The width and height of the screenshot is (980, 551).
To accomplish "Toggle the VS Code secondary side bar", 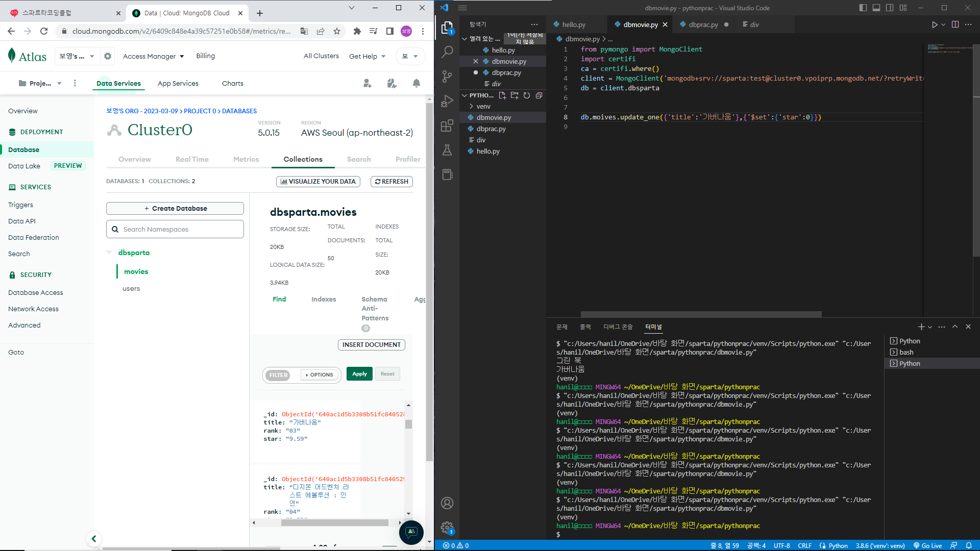I will coord(890,8).
